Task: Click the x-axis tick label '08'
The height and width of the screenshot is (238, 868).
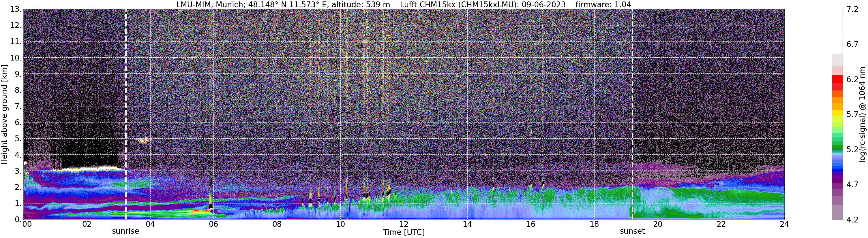Action: coord(277,224)
